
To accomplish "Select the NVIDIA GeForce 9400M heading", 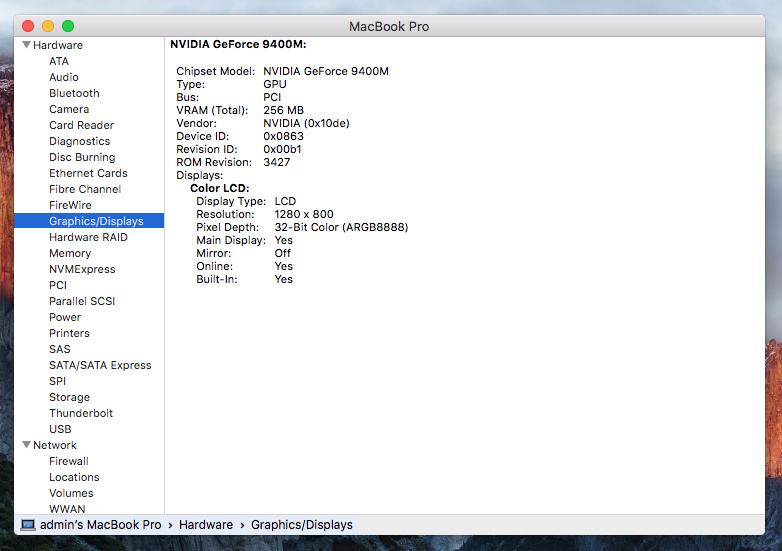I will coord(238,44).
